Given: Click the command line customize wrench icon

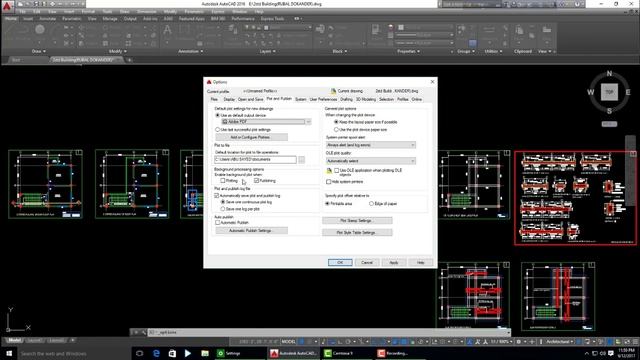Looking at the screenshot, I should coord(143,332).
